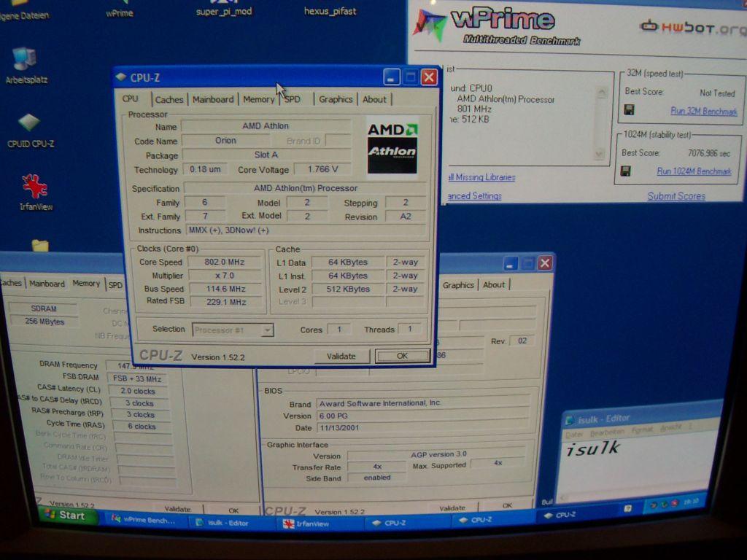Click the Submit Scores link in wPrime
This screenshot has height=560, width=747.
(676, 196)
